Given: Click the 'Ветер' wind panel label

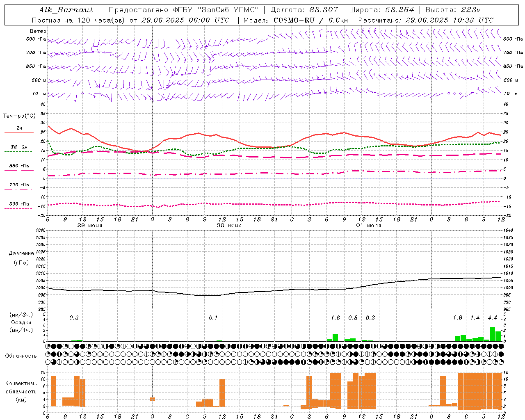Looking at the screenshot, I should [38, 31].
